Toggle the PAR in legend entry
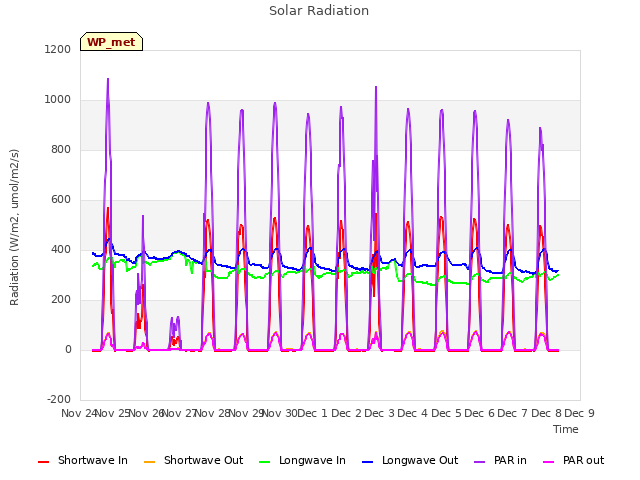 [500, 460]
